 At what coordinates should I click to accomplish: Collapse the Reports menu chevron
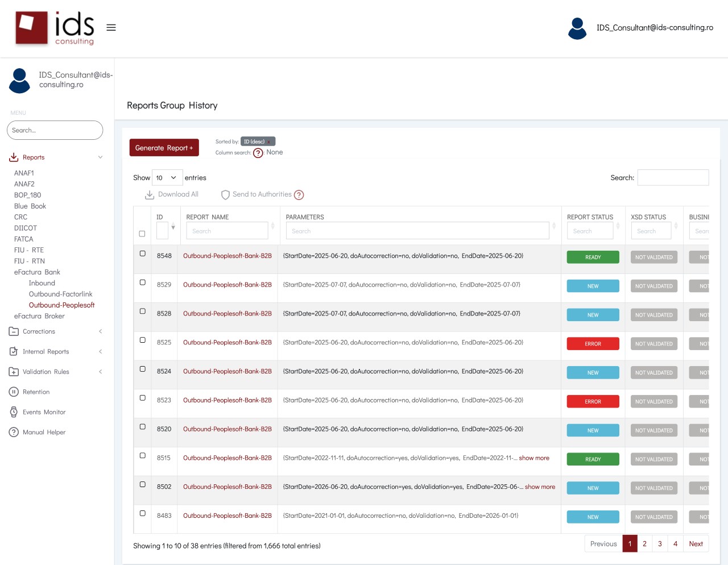pos(100,157)
